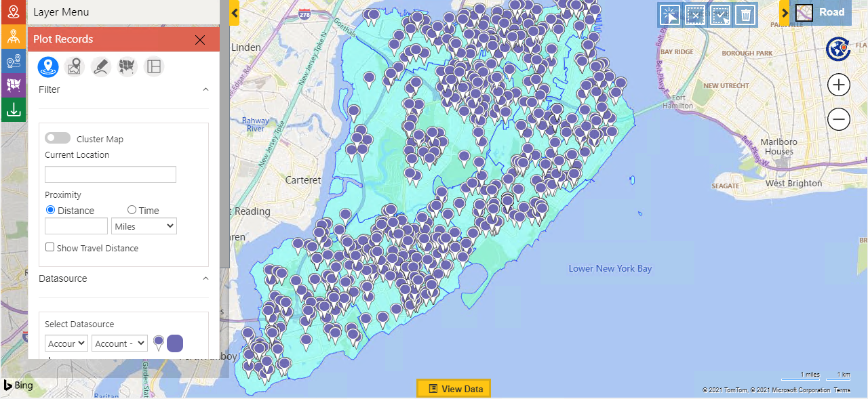Click the Bing logo
This screenshot has height=399, width=868.
[x=18, y=385]
